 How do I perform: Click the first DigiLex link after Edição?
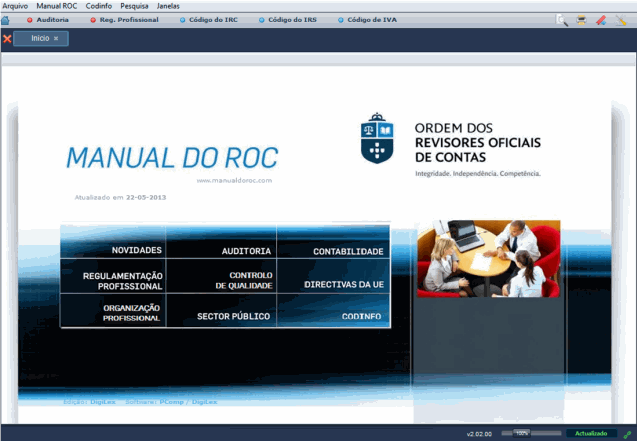click(103, 402)
